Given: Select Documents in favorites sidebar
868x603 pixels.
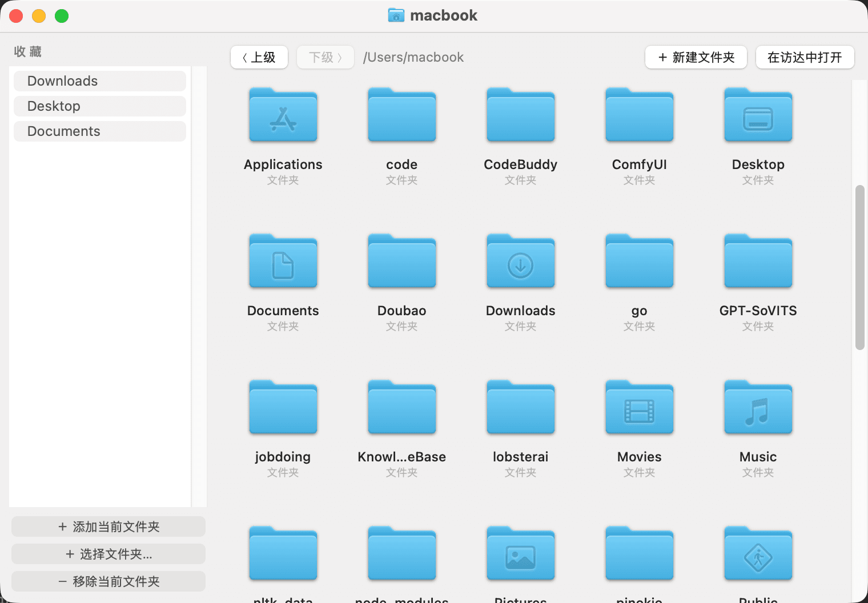Looking at the screenshot, I should [100, 131].
